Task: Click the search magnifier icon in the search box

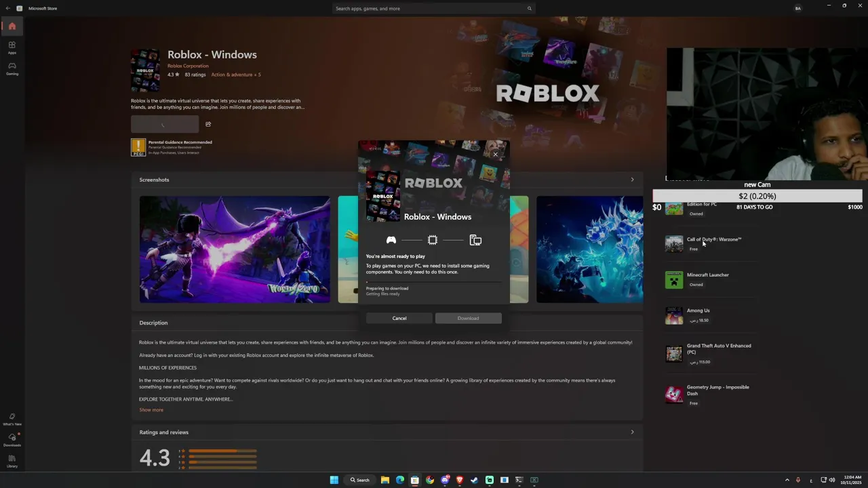Action: pos(529,8)
